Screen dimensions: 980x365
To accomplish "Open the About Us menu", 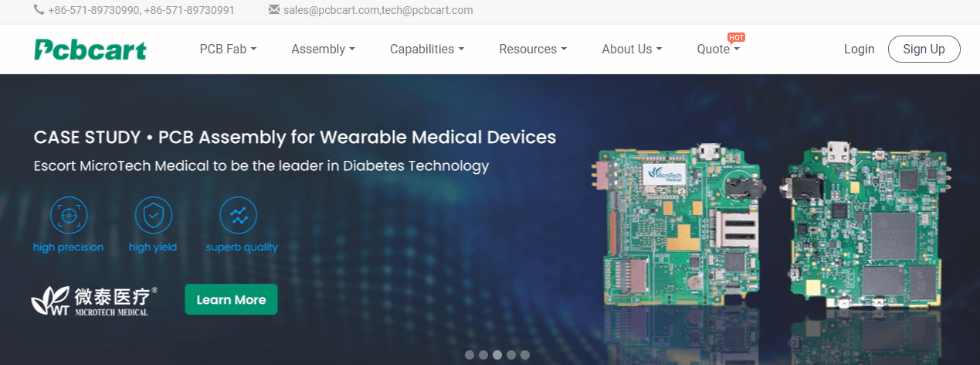I will [632, 49].
